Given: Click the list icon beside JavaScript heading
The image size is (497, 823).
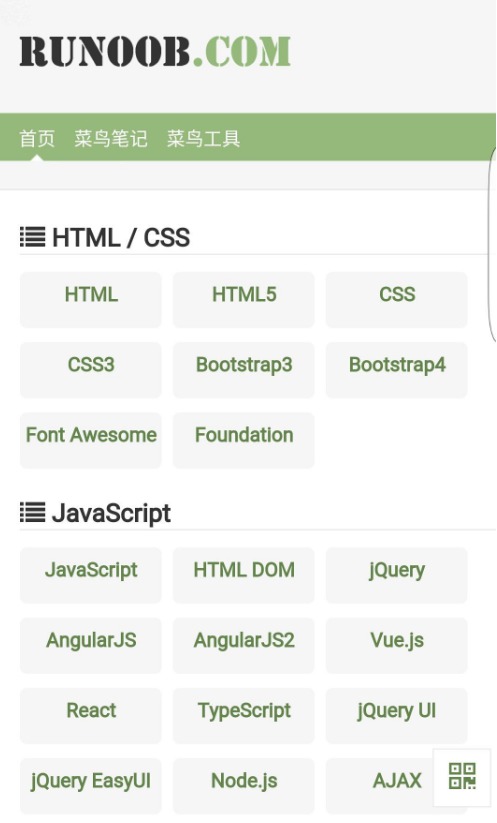Looking at the screenshot, I should pyautogui.click(x=33, y=512).
